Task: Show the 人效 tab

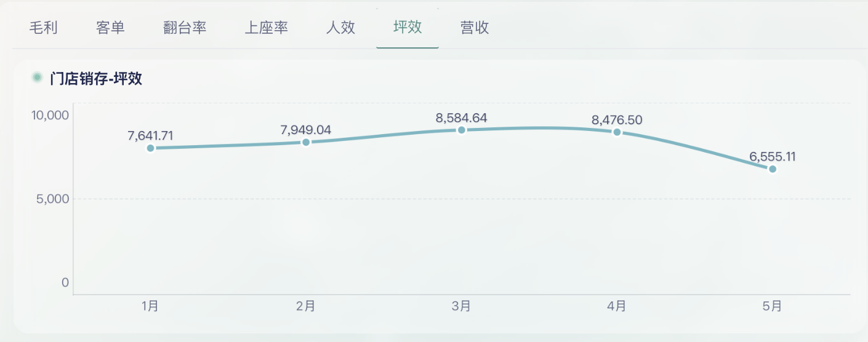Action: (x=340, y=28)
